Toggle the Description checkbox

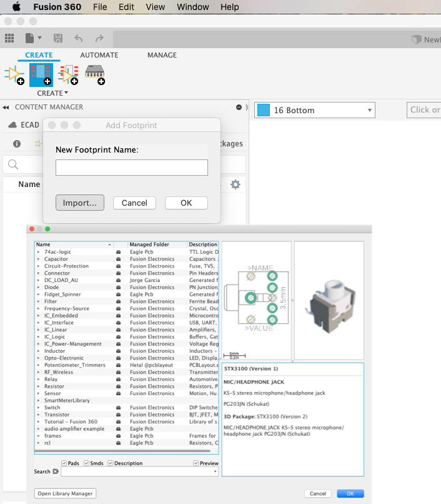(x=110, y=463)
